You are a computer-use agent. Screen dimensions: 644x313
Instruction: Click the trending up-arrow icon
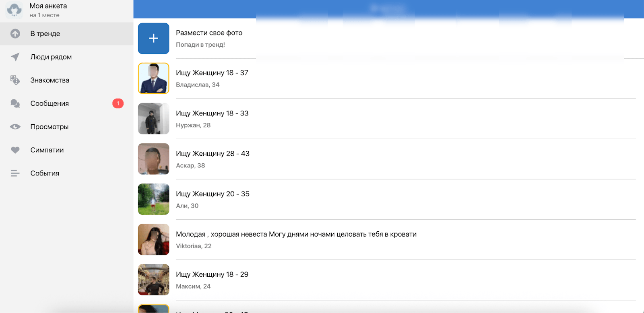(x=15, y=34)
